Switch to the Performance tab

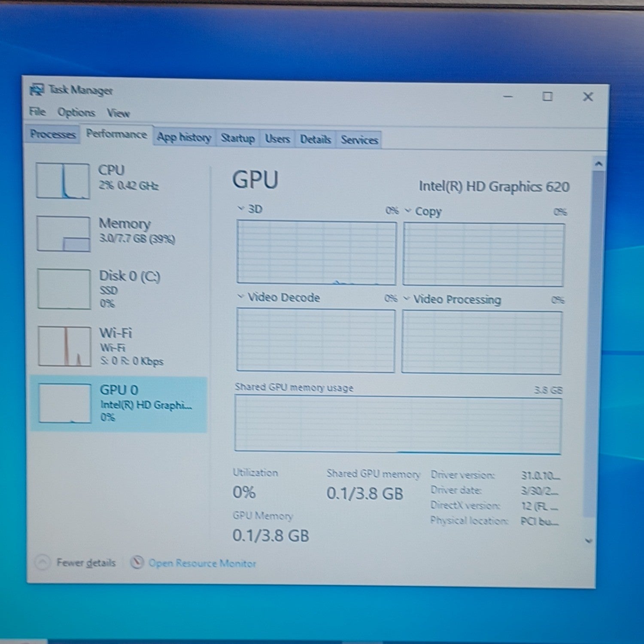click(116, 134)
